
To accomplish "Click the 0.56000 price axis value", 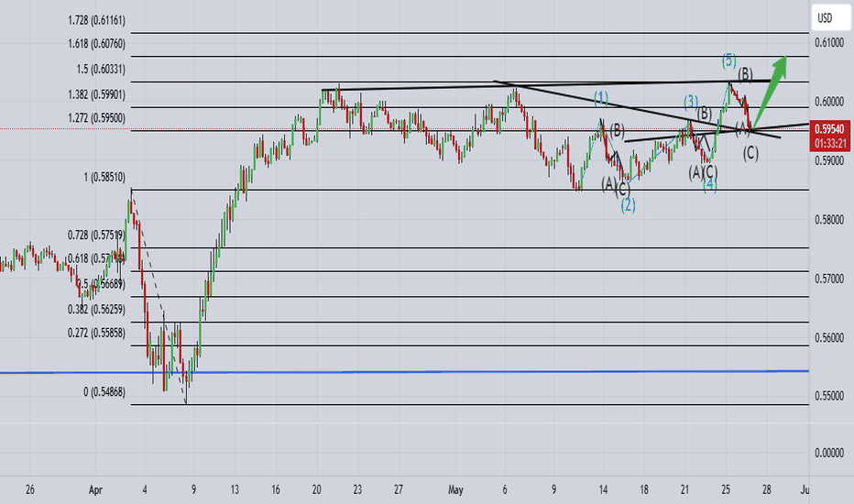I will point(829,338).
